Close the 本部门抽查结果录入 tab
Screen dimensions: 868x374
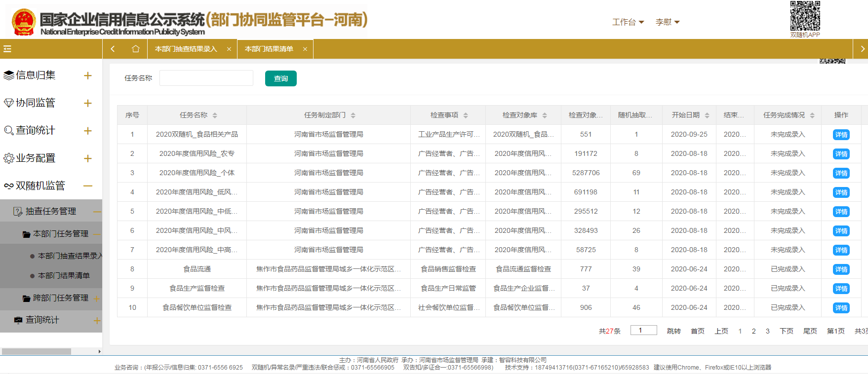pos(229,49)
